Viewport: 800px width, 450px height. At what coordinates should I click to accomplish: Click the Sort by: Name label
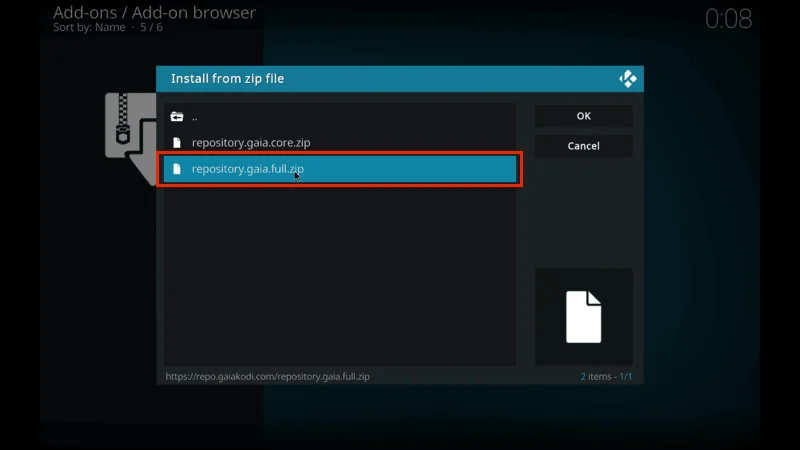(89, 28)
